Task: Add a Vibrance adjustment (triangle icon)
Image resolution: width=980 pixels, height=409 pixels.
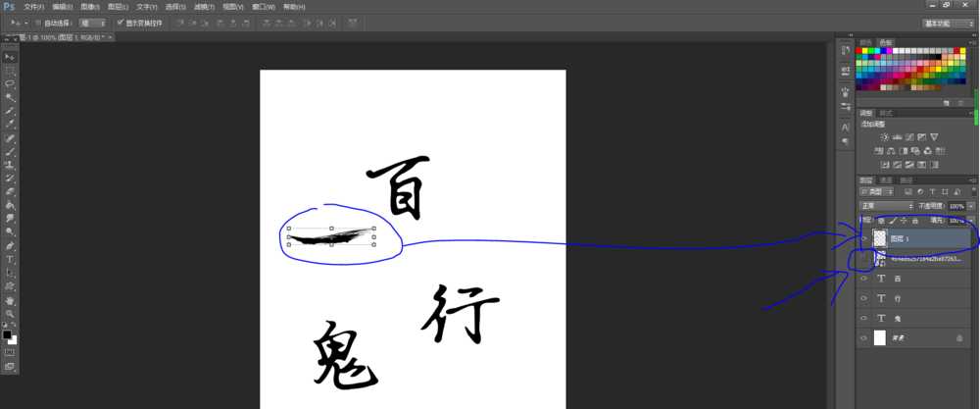Action: [x=934, y=136]
